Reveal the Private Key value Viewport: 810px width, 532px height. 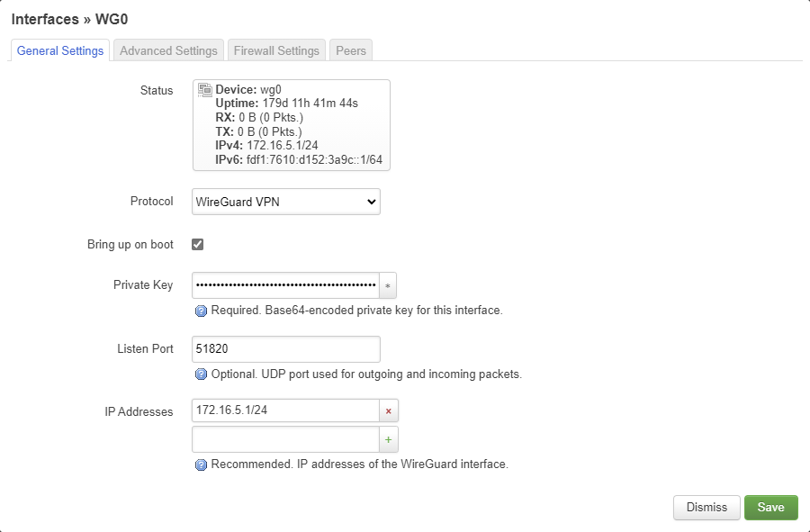click(x=387, y=284)
